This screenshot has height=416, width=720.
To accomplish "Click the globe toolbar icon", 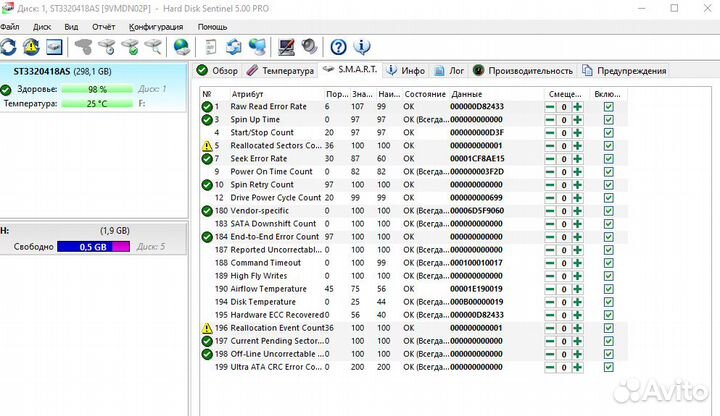I will 181,46.
